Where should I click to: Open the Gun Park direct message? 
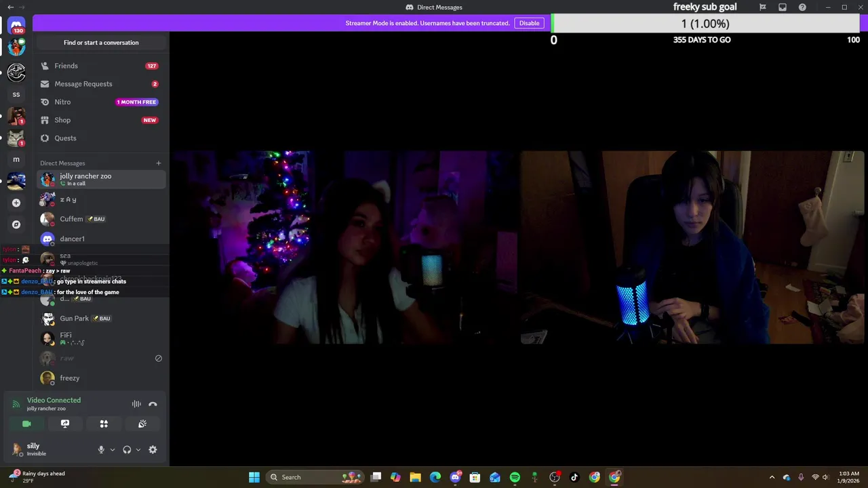[x=101, y=319]
